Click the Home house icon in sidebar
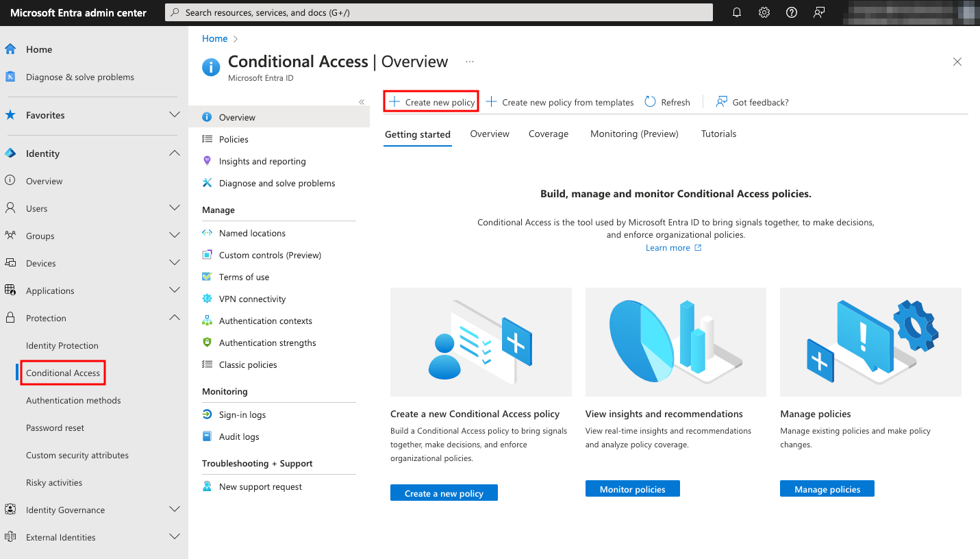This screenshot has height=559, width=980. point(10,49)
